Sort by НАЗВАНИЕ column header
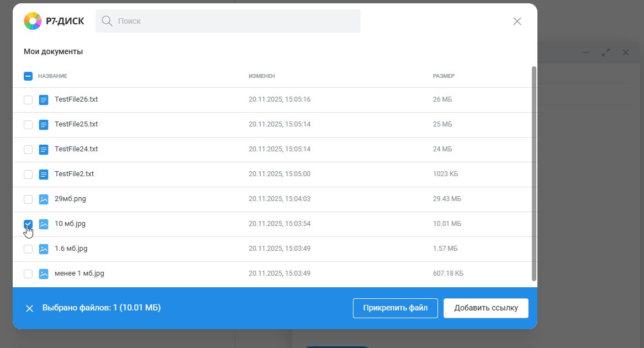644x348 pixels. 52,76
